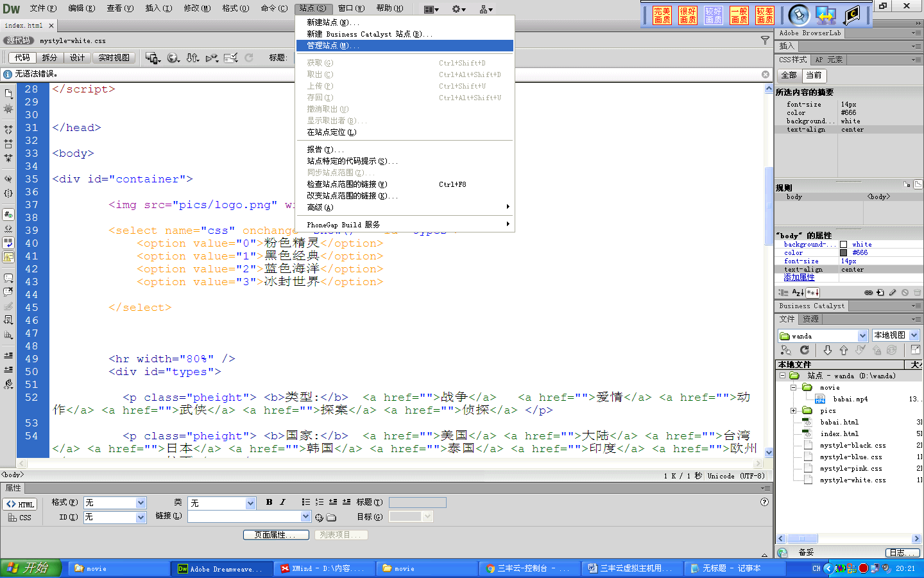Show only set properties icon
924x578 pixels.
tap(813, 292)
